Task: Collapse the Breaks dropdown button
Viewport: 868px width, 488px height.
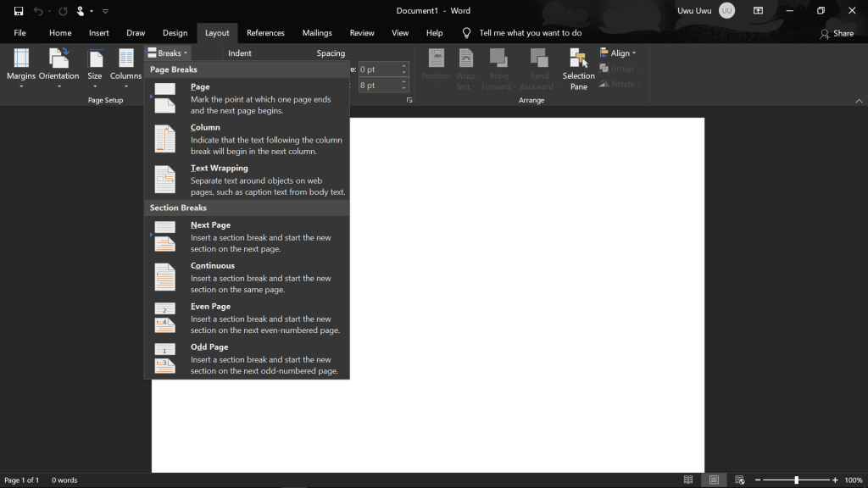Action: click(x=167, y=53)
